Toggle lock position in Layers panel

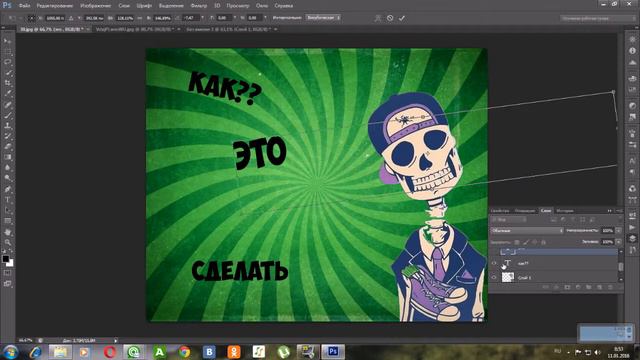(x=535, y=242)
